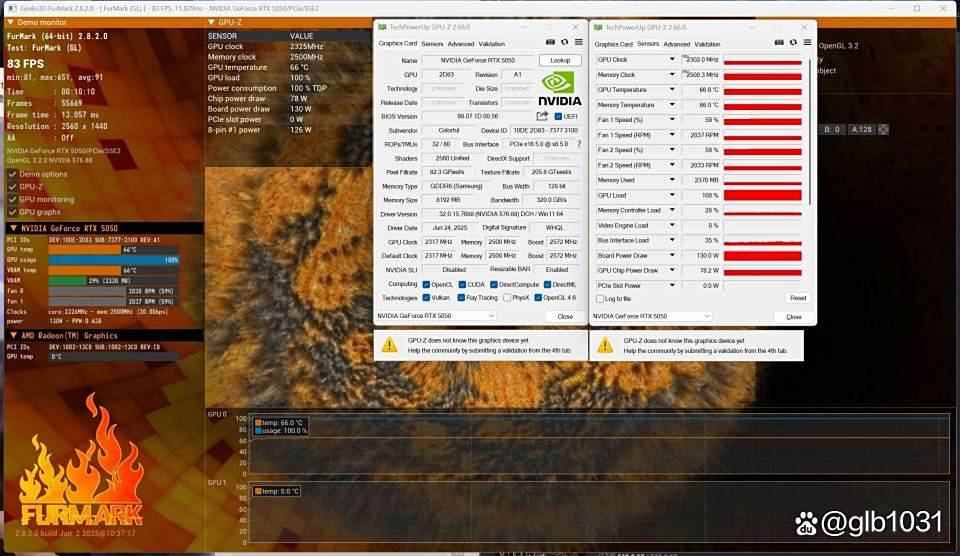960x556 pixels.
Task: Switch to Advanced tab in left GPU-Z window
Action: pos(461,43)
